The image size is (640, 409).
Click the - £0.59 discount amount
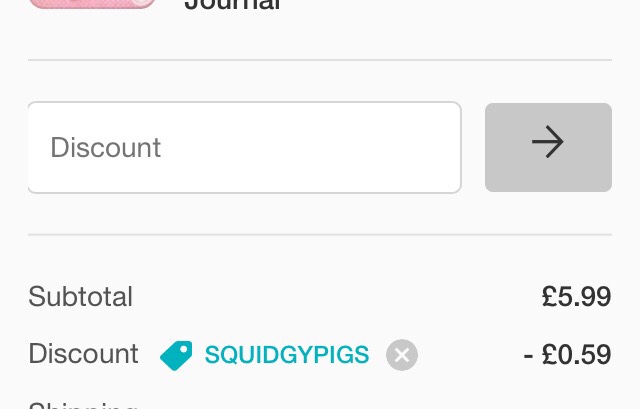coord(567,355)
